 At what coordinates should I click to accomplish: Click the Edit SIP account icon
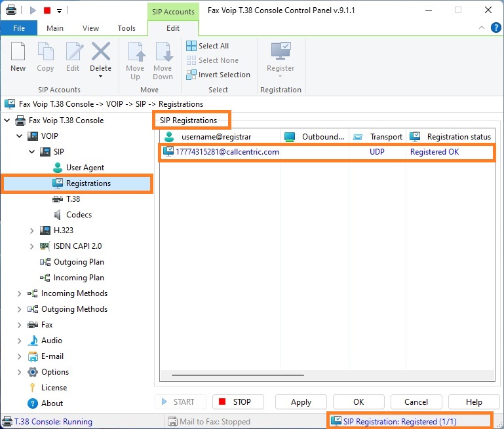(x=74, y=51)
